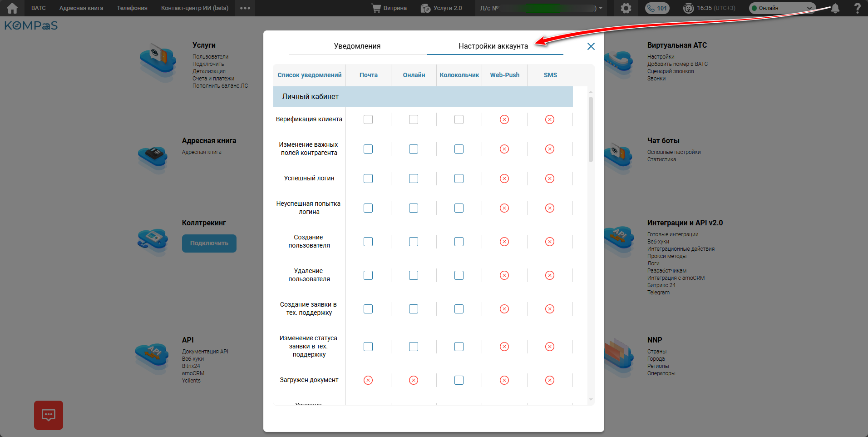The height and width of the screenshot is (437, 868).
Task: Enable Онлайн for Создание пользователя
Action: (414, 242)
